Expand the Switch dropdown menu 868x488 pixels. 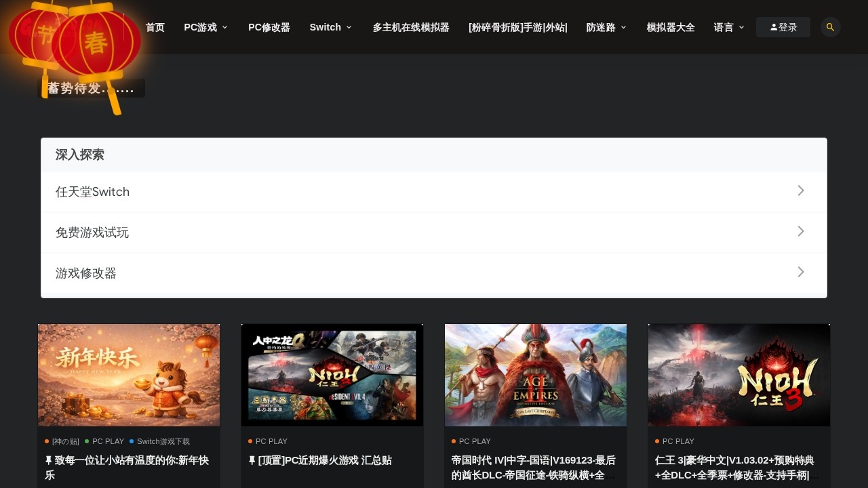click(x=330, y=27)
